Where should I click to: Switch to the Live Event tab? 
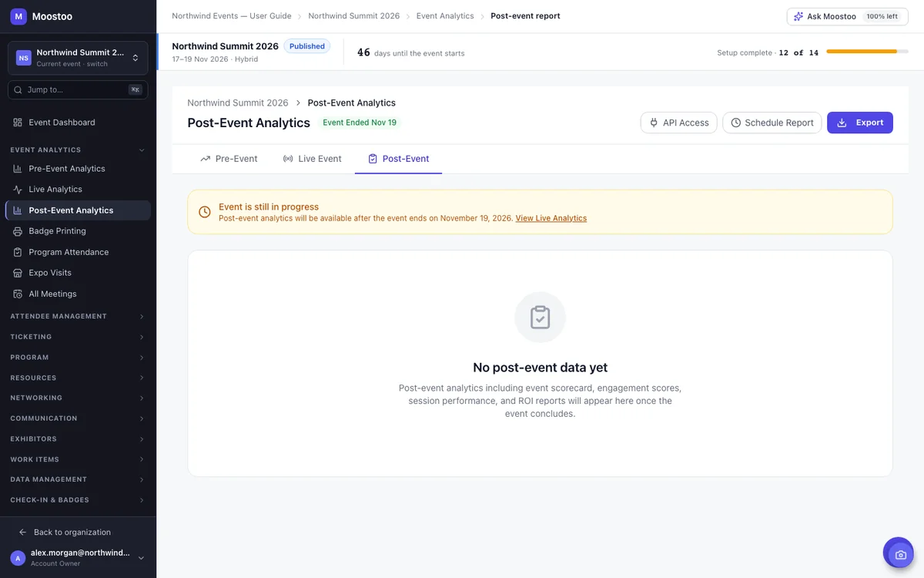[312, 159]
